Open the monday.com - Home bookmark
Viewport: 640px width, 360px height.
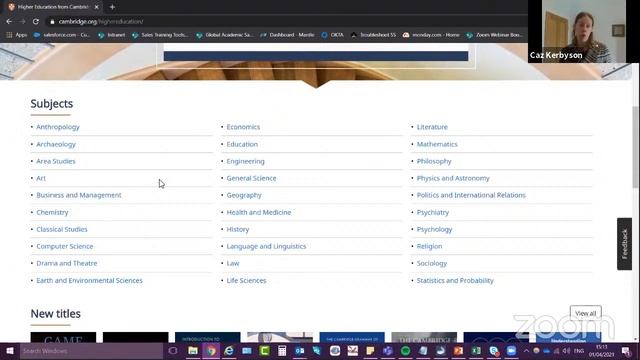[x=431, y=35]
